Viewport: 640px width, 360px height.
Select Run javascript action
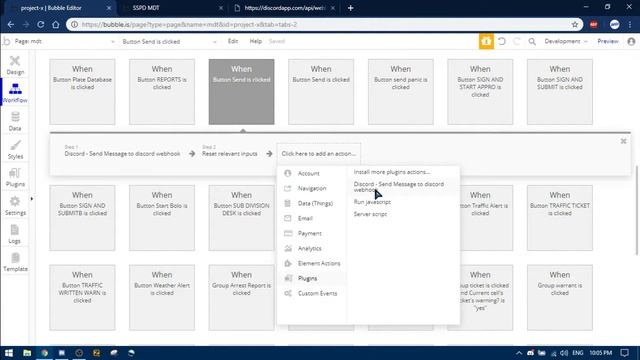pos(372,202)
